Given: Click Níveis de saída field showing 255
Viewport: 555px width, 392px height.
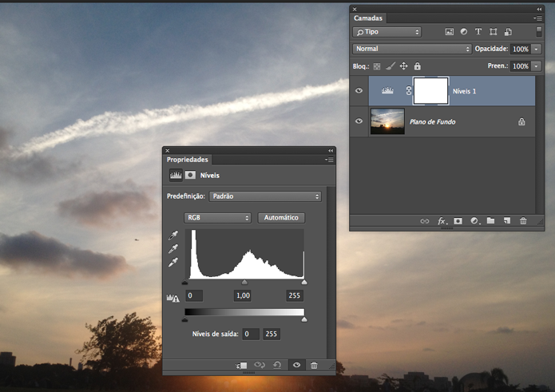Looking at the screenshot, I should point(272,334).
